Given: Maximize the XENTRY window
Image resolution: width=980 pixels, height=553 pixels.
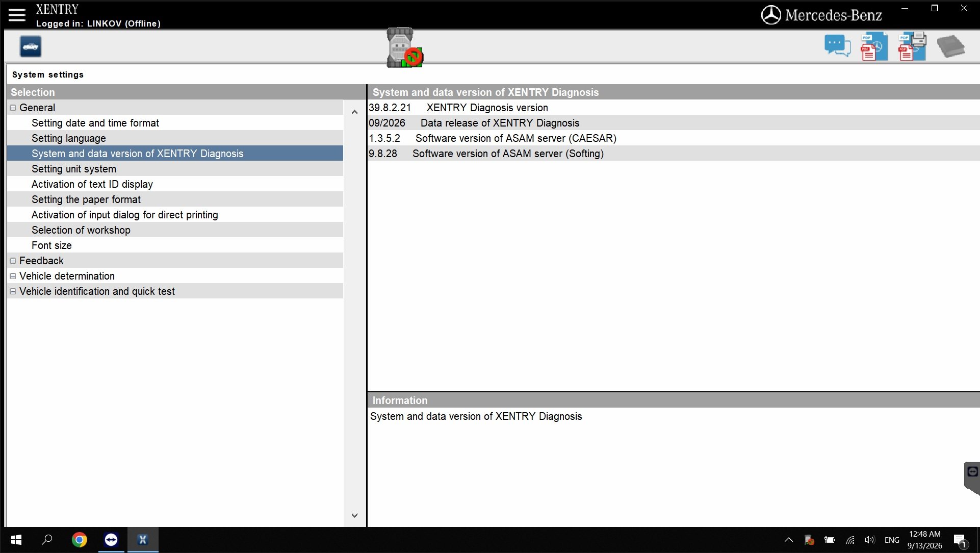Looking at the screenshot, I should pos(935,8).
